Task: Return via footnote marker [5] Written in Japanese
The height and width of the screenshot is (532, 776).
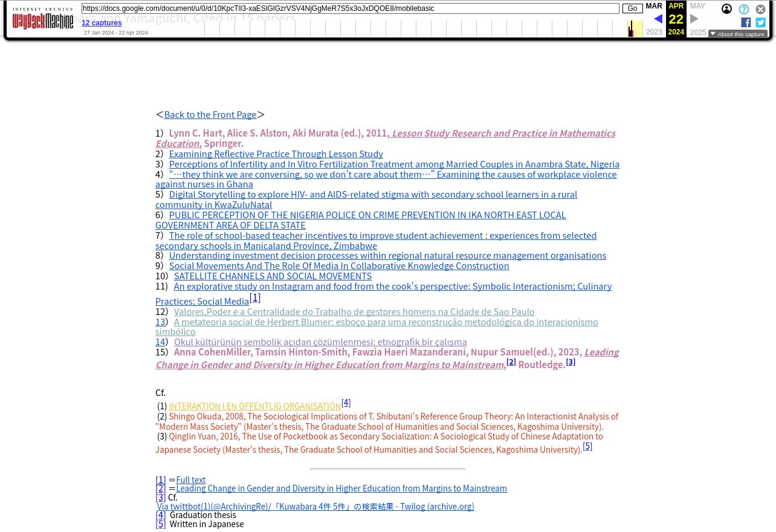Action: 160,524
